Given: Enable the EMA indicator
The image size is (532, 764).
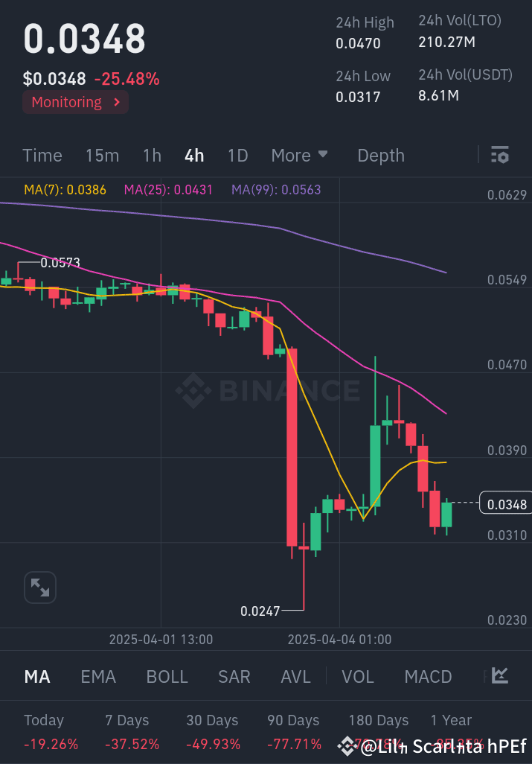Looking at the screenshot, I should pos(98,676).
